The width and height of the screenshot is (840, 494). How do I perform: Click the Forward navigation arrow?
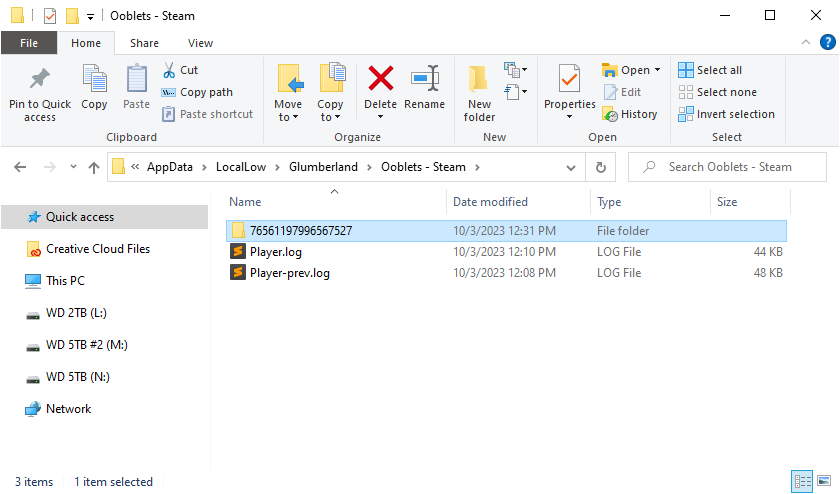tap(49, 167)
